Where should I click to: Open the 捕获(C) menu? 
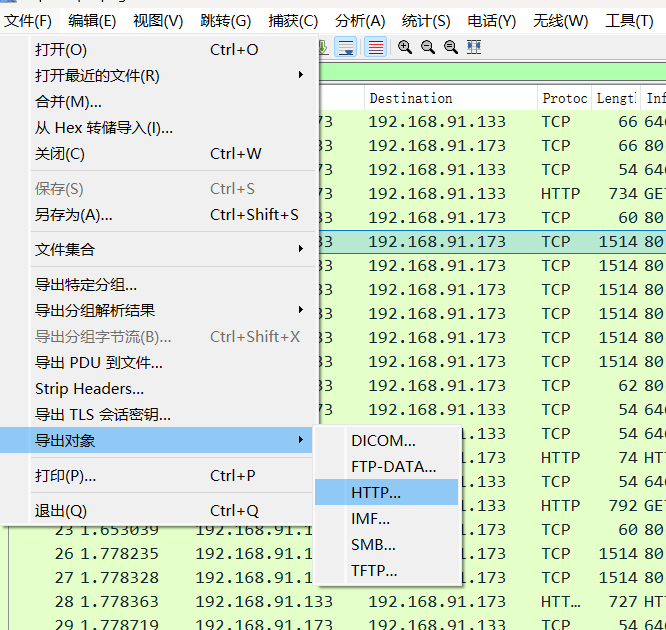point(293,21)
